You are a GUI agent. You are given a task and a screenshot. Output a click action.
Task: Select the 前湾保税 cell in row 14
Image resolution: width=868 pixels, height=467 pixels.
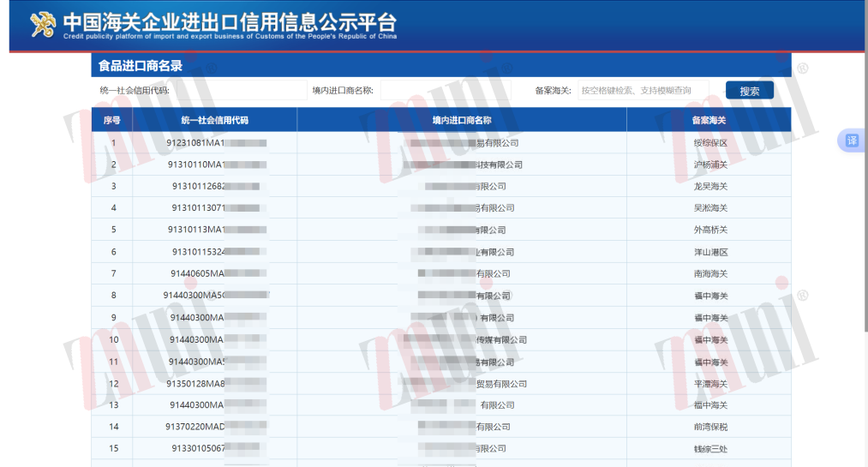click(709, 427)
